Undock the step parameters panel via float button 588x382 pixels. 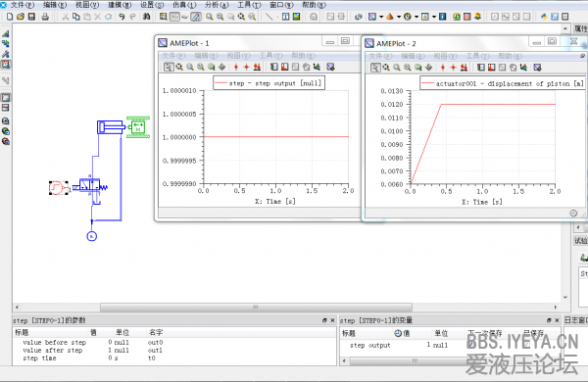coord(324,320)
